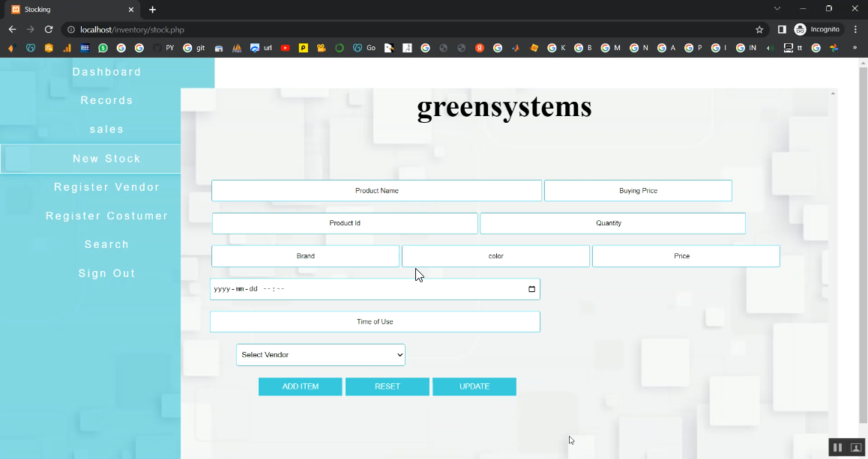The image size is (868, 459).
Task: Open the Chrome three-dot menu
Action: click(x=855, y=29)
